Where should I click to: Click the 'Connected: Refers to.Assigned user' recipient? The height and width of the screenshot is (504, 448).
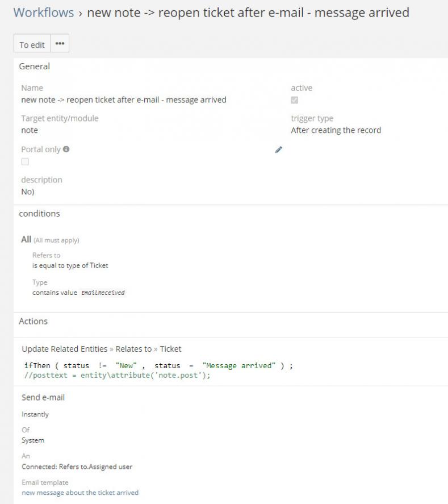[x=77, y=466]
